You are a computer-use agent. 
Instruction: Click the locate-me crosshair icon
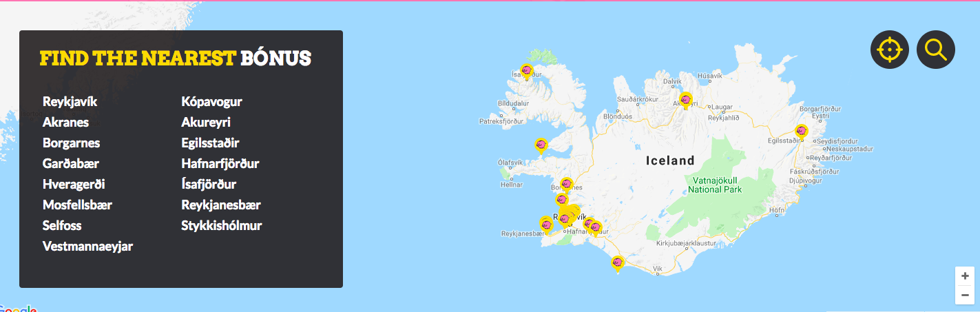[889, 50]
